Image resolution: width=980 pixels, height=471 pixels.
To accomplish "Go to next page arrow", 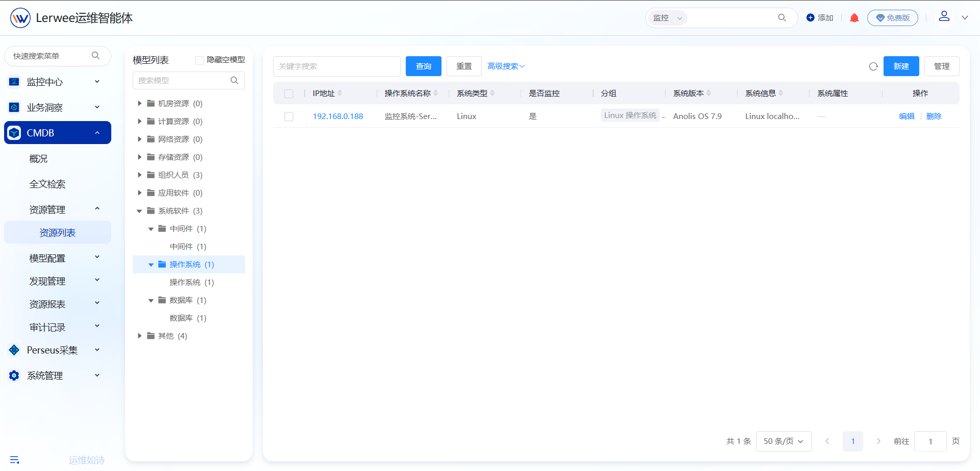I will pos(878,441).
